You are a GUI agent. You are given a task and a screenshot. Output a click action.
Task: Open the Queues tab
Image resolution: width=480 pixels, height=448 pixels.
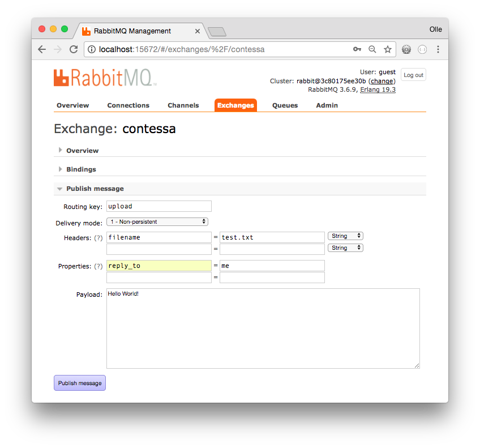coord(285,105)
